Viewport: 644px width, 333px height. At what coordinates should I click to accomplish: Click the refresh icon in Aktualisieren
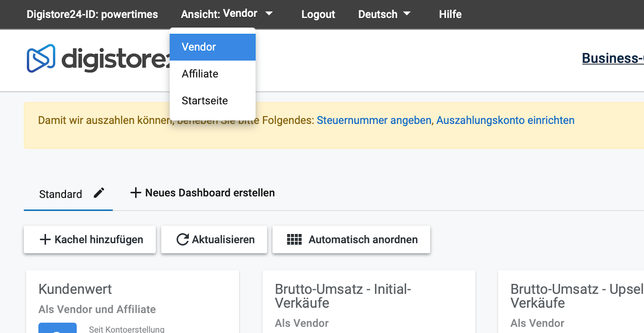pos(182,239)
